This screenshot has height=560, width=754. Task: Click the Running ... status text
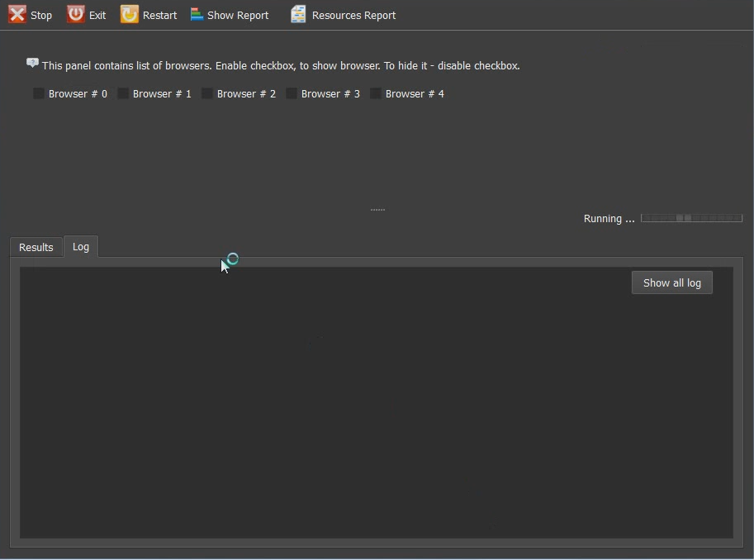point(609,219)
